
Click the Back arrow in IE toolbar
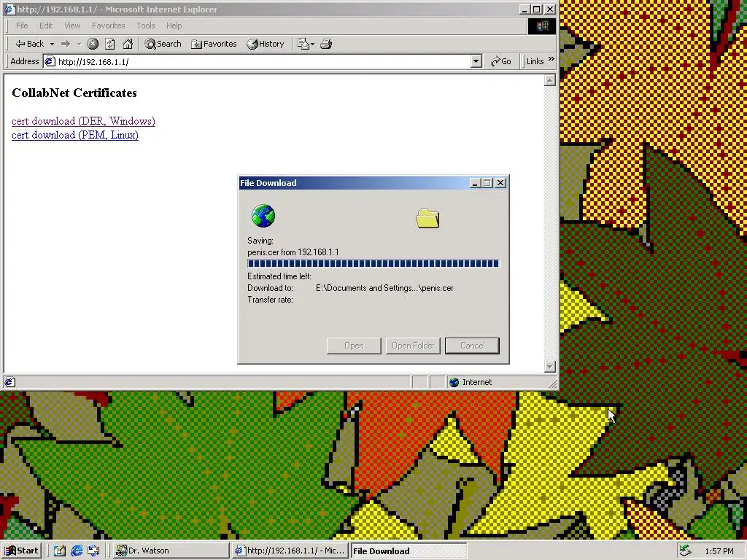[29, 44]
